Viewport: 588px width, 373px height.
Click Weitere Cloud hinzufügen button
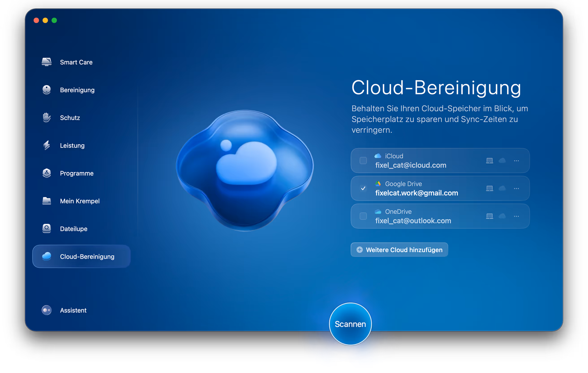coord(399,250)
